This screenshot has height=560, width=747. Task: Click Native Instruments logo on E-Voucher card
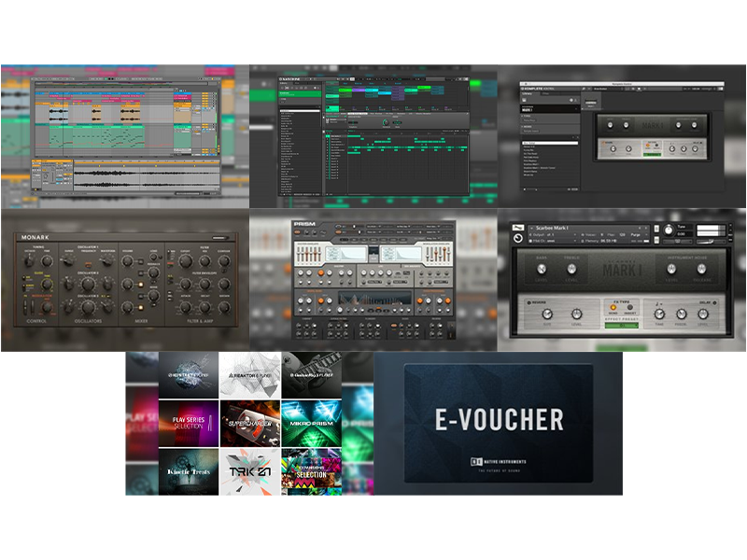[x=499, y=461]
